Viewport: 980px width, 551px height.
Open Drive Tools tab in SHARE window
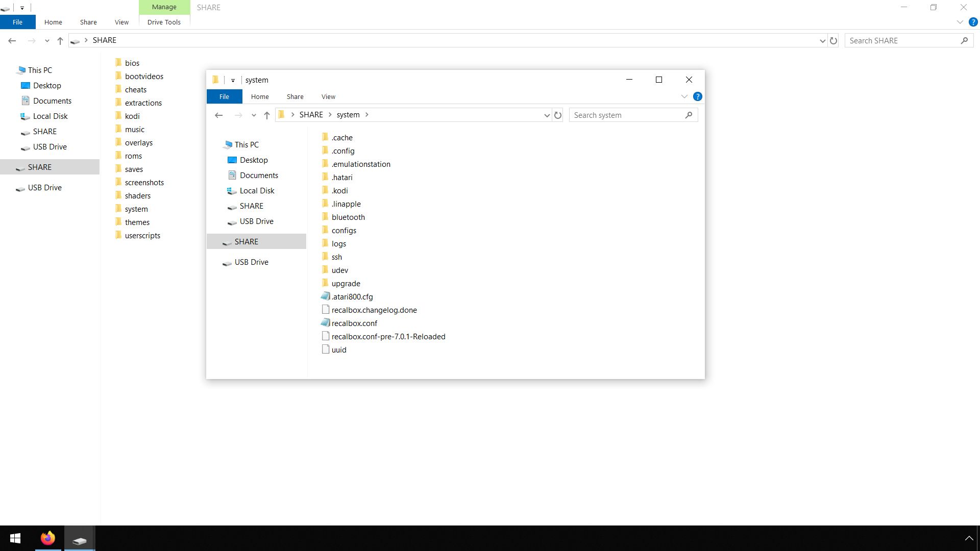(x=164, y=22)
